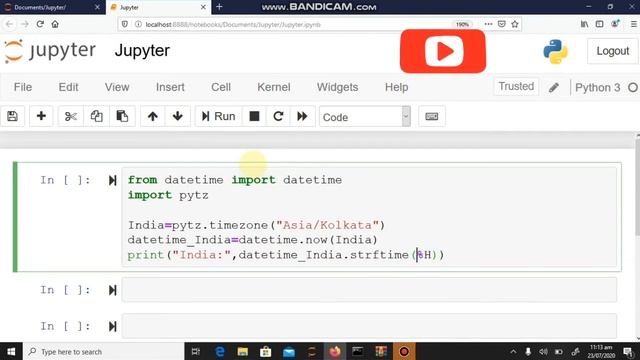Save notebook with the floppy disk icon

13,116
